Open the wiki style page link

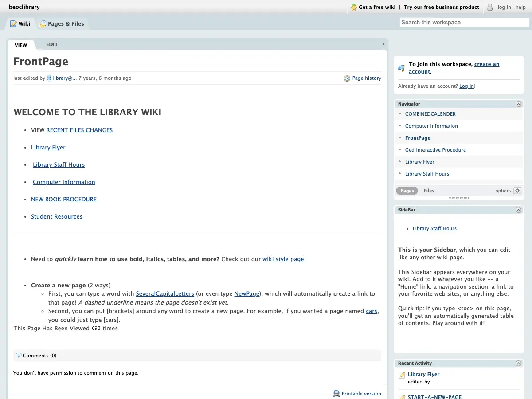pos(284,259)
